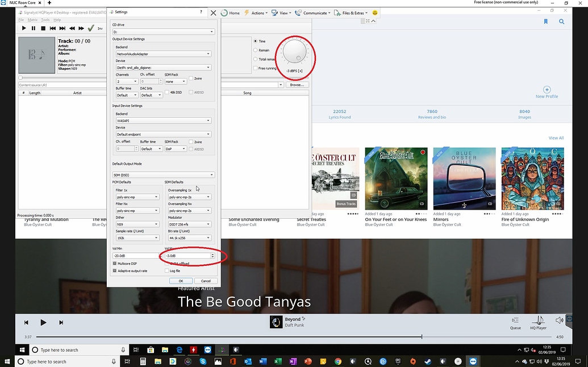Click View All link in Roon
Viewport: 588px width, 367px height.
coord(556,138)
